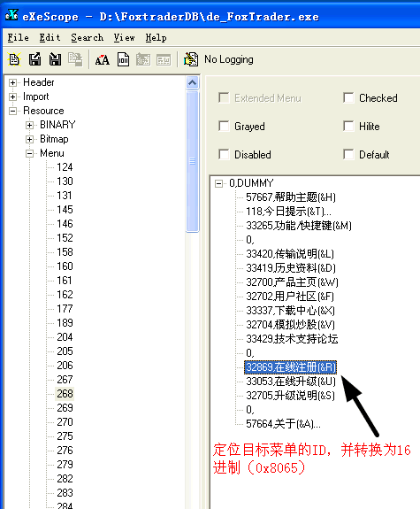Click the No Logging toolbar icon
420x509 pixels.
pyautogui.click(x=191, y=59)
